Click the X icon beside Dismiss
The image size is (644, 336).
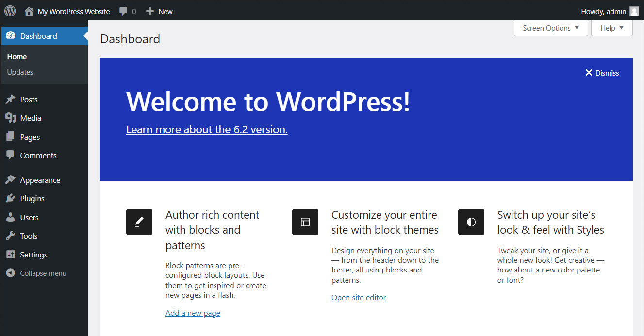[589, 73]
